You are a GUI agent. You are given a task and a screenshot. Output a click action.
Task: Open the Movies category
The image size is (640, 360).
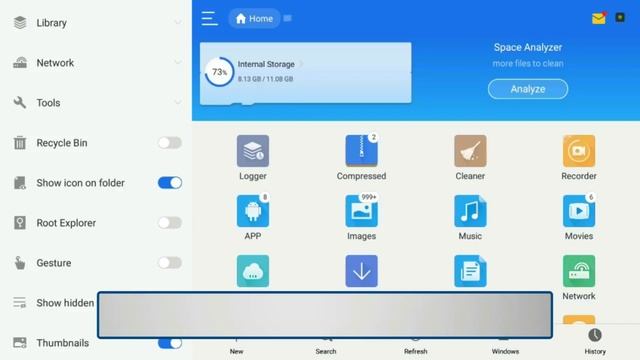(579, 218)
